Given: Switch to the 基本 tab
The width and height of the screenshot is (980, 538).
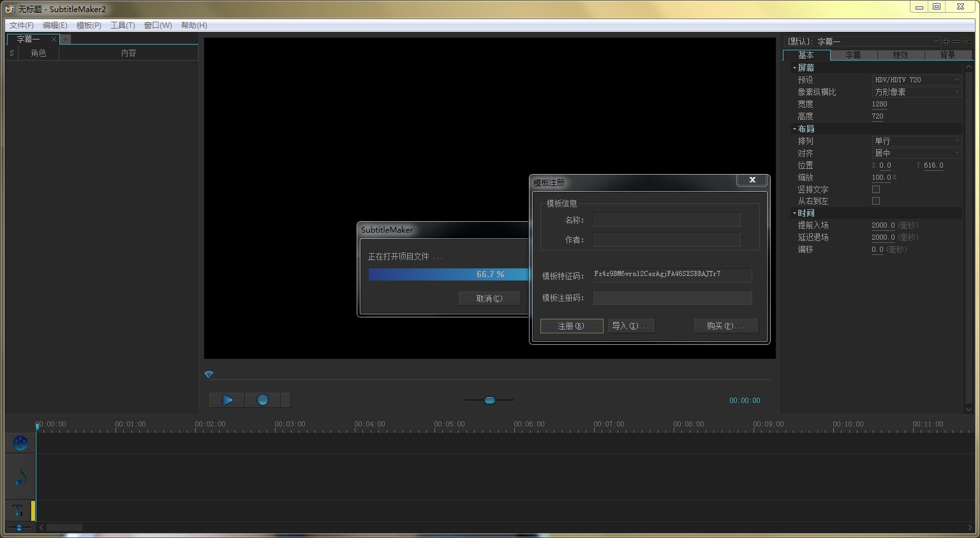Looking at the screenshot, I should tap(806, 55).
